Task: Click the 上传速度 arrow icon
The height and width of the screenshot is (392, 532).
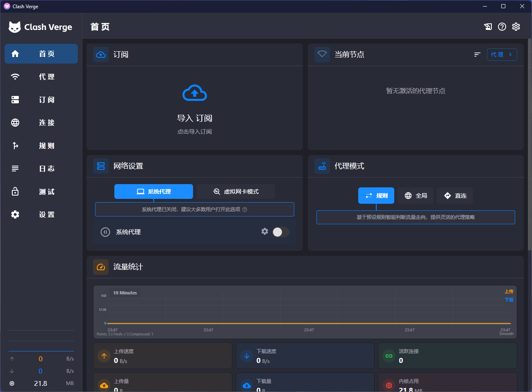Action: tap(104, 356)
